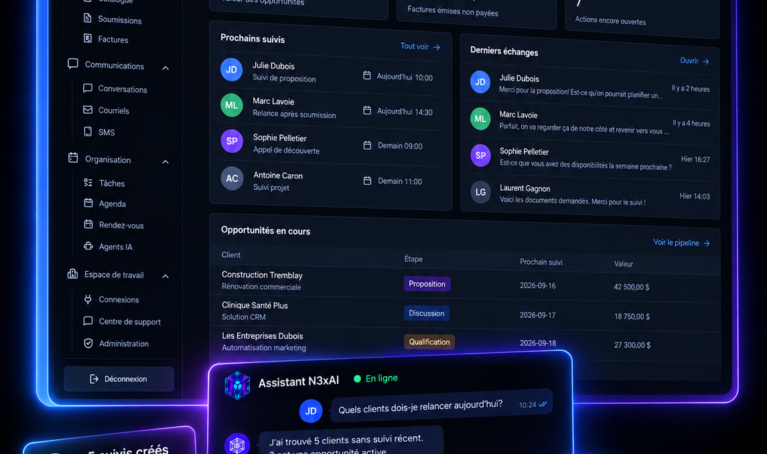Click the Communications chat bubble icon
This screenshot has width=767, height=454.
(x=73, y=64)
